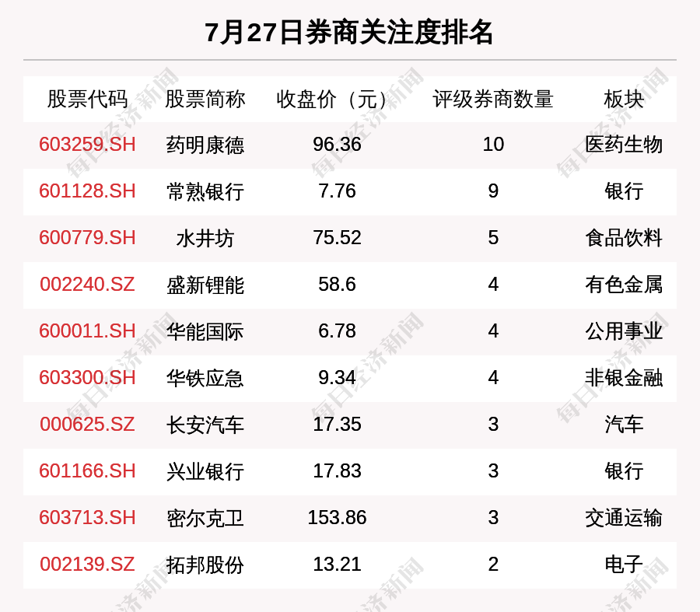
Task: Click broker count 4 in 华能国际 row
Action: pos(493,331)
